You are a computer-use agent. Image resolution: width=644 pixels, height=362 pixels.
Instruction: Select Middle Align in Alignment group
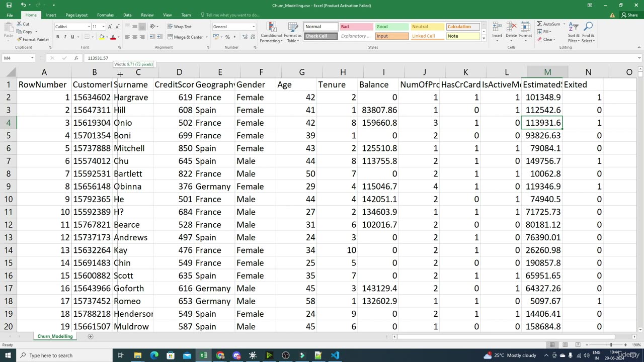pos(134,27)
